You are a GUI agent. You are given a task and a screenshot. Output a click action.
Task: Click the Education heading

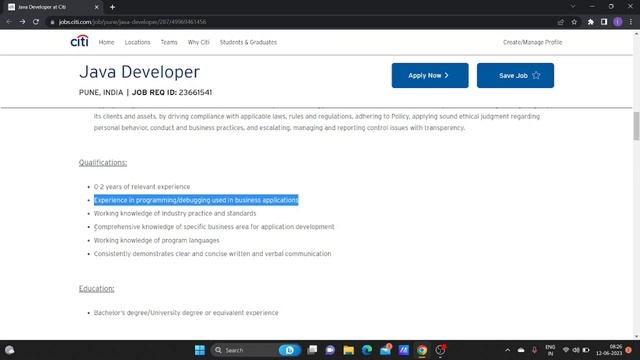click(x=96, y=289)
